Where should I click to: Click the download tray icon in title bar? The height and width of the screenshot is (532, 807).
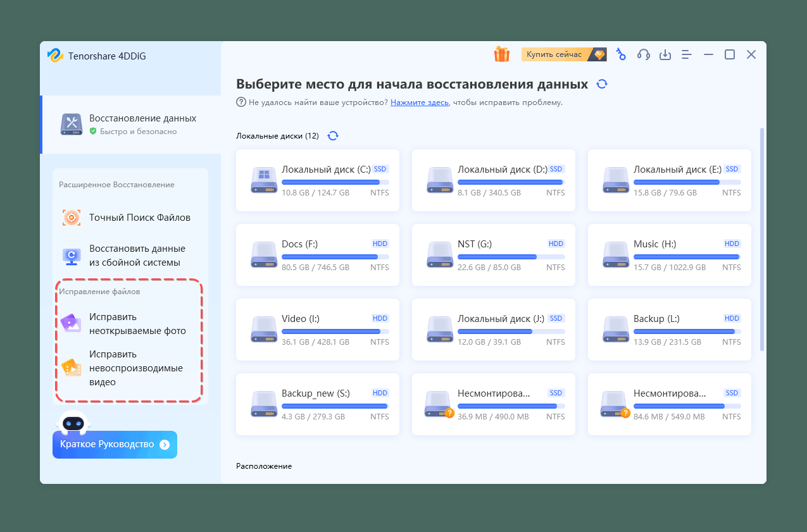665,55
